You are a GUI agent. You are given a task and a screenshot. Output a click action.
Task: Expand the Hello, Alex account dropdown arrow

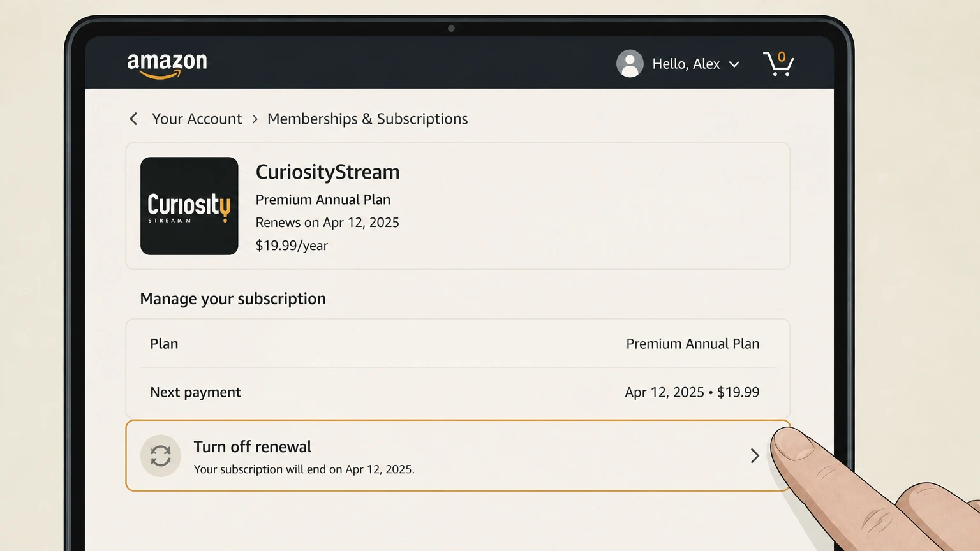pos(734,64)
